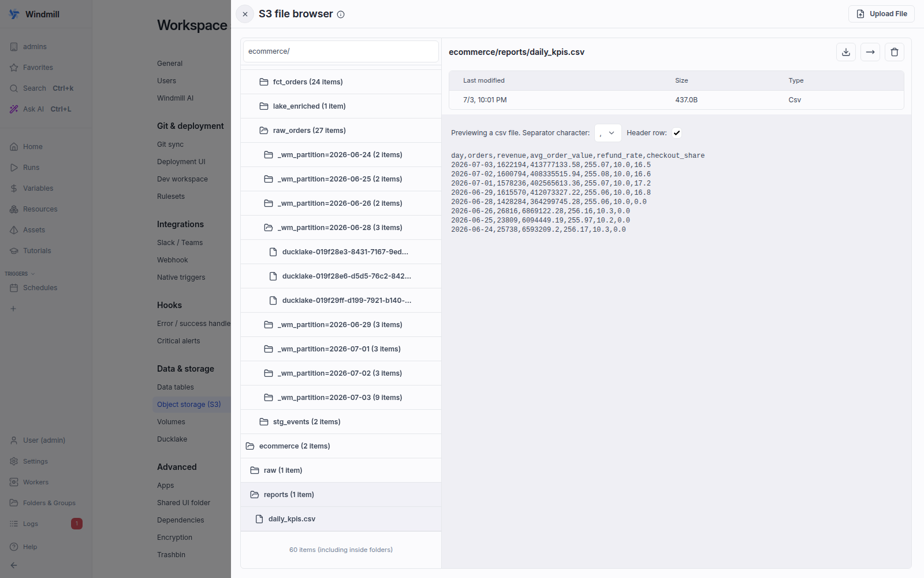Expand the stg_events folder
The height and width of the screenshot is (578, 924).
(x=341, y=422)
